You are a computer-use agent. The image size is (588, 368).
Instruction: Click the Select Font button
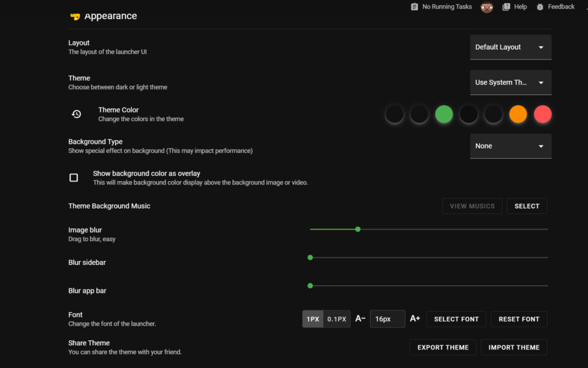(x=456, y=319)
